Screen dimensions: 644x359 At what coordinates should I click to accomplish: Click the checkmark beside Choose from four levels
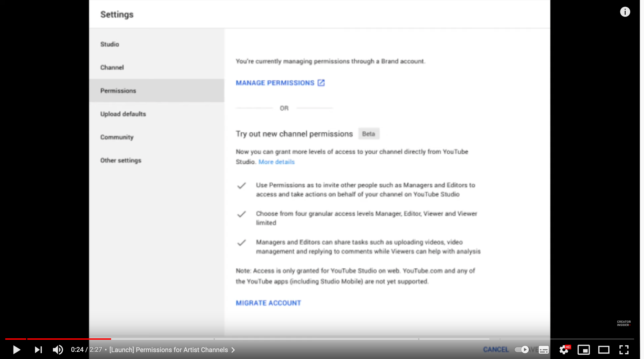[x=241, y=214]
